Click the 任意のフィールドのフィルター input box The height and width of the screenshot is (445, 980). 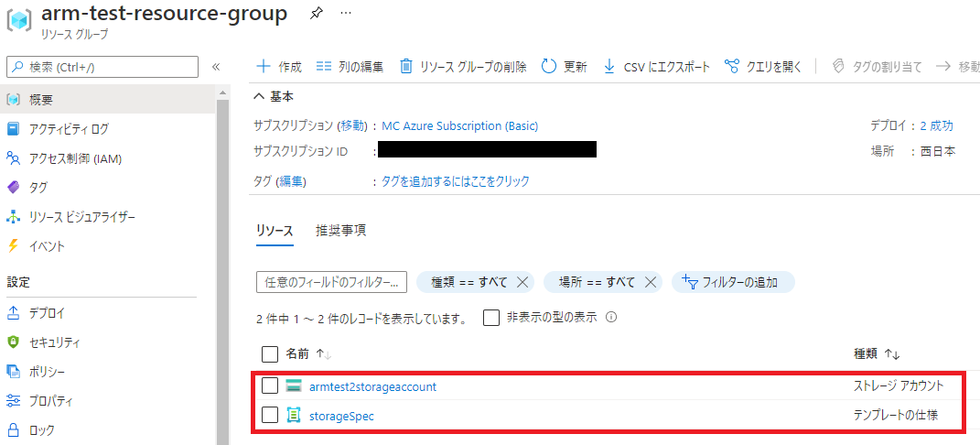pyautogui.click(x=332, y=282)
